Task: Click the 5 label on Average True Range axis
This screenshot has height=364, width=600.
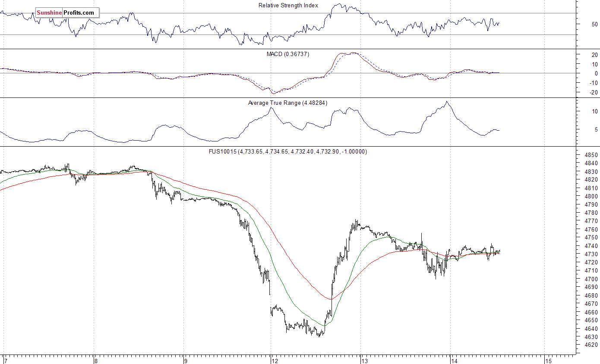Action: pyautogui.click(x=597, y=129)
